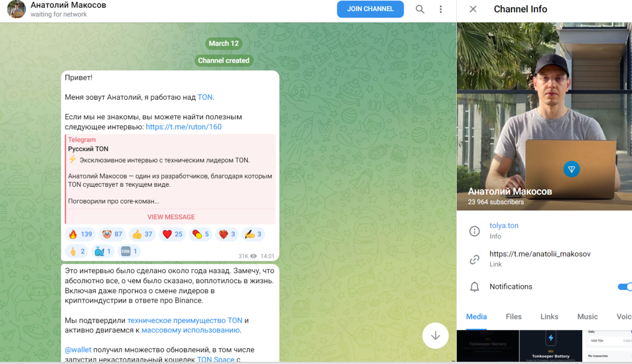Click the link chain icon

474,259
